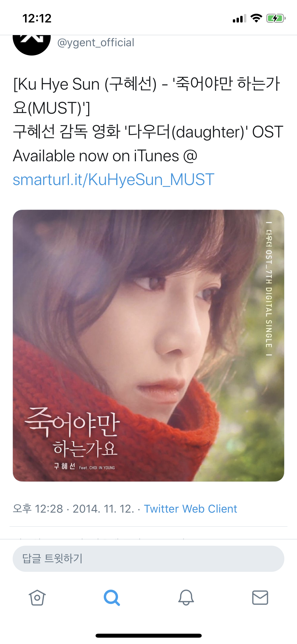Tap the charging battery icon
This screenshot has height=644, width=297.
click(x=276, y=18)
